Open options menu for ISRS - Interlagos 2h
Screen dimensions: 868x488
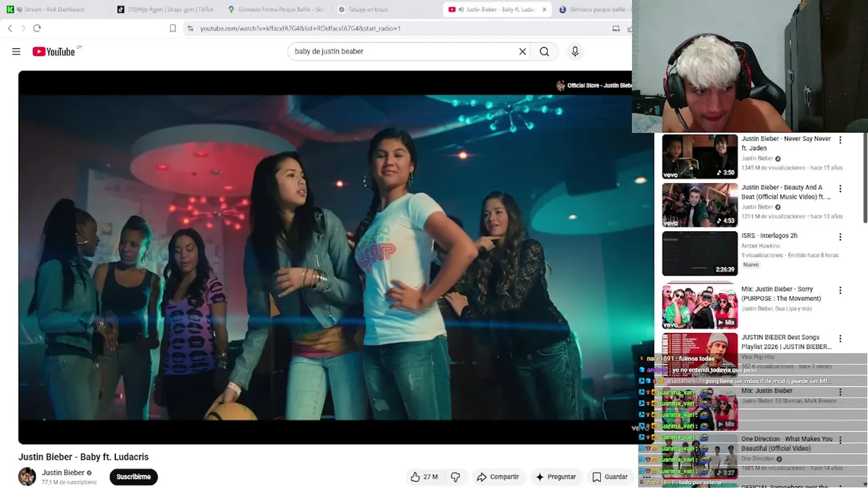pyautogui.click(x=840, y=237)
